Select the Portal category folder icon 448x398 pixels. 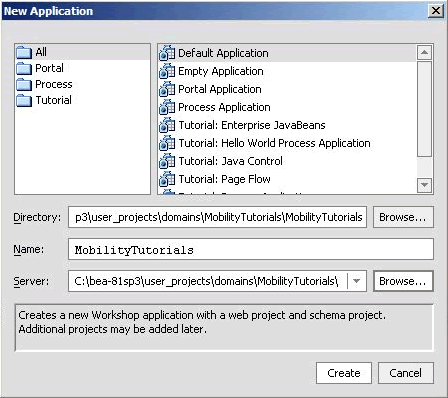24,68
